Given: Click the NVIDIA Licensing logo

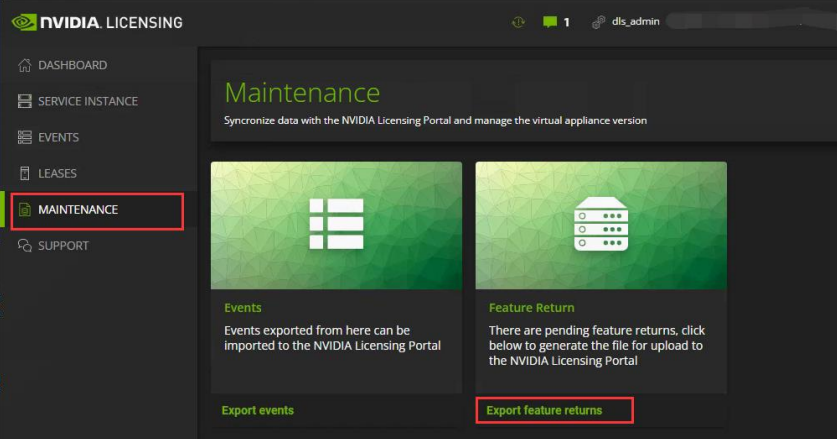Looking at the screenshot, I should pyautogui.click(x=97, y=22).
